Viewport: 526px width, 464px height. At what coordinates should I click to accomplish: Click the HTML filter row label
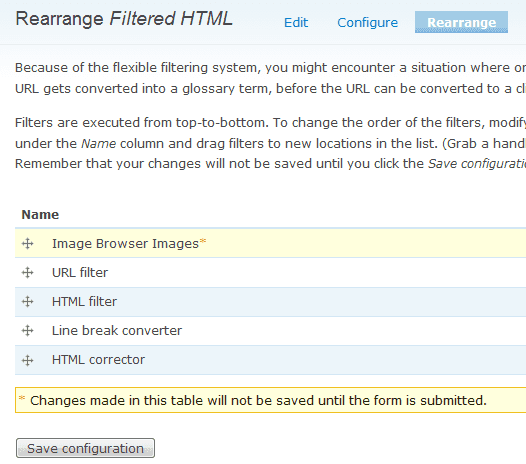pos(84,302)
